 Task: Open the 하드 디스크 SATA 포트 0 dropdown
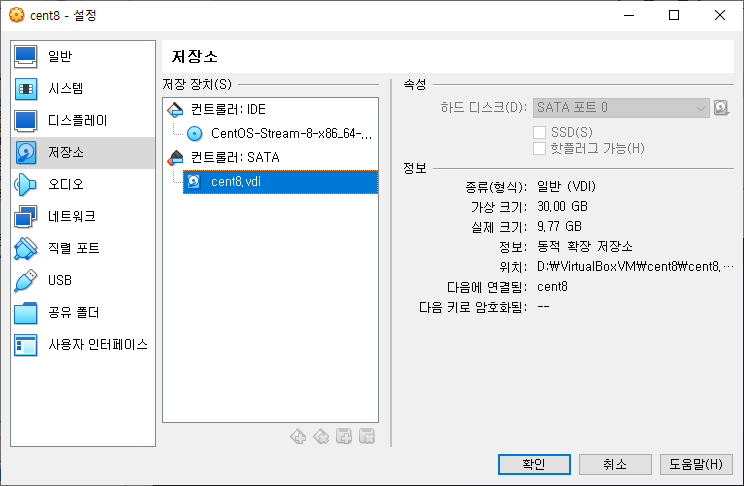click(x=621, y=108)
